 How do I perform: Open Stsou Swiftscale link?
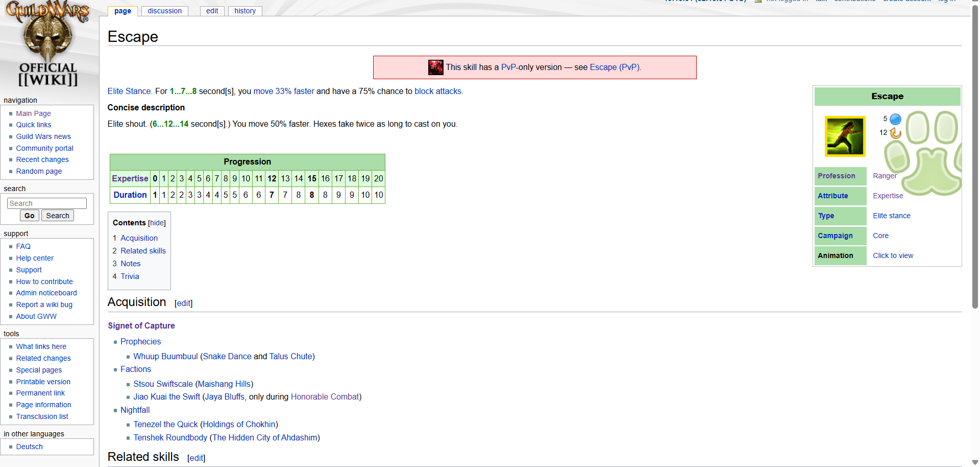coord(163,384)
